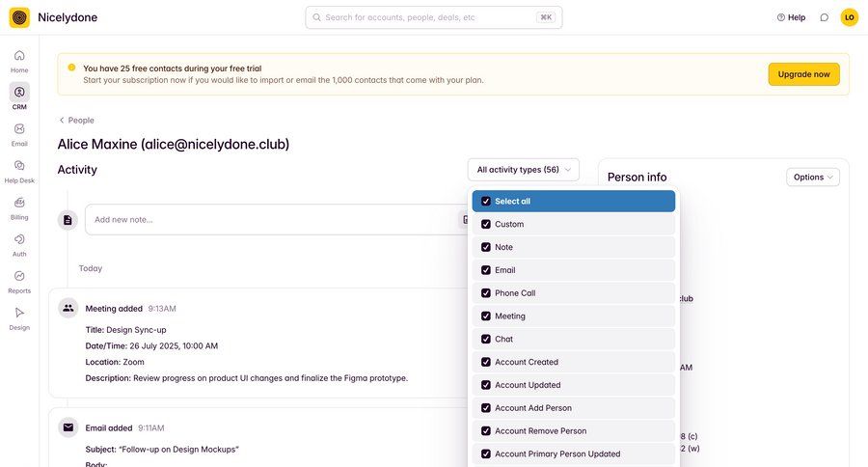Click the back chevron next to People

[62, 121]
